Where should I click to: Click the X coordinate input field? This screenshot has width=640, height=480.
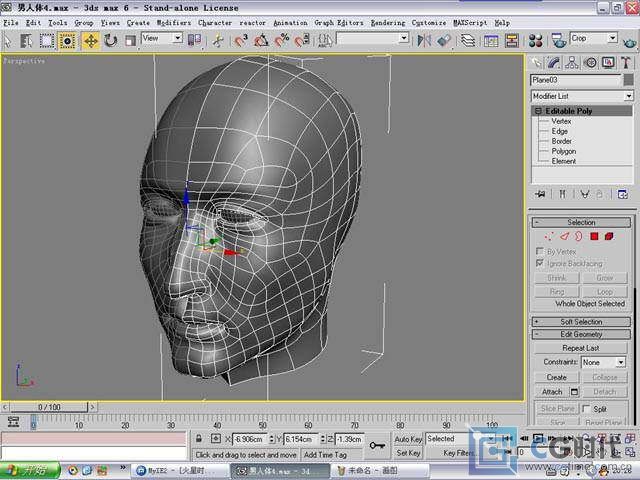click(250, 439)
